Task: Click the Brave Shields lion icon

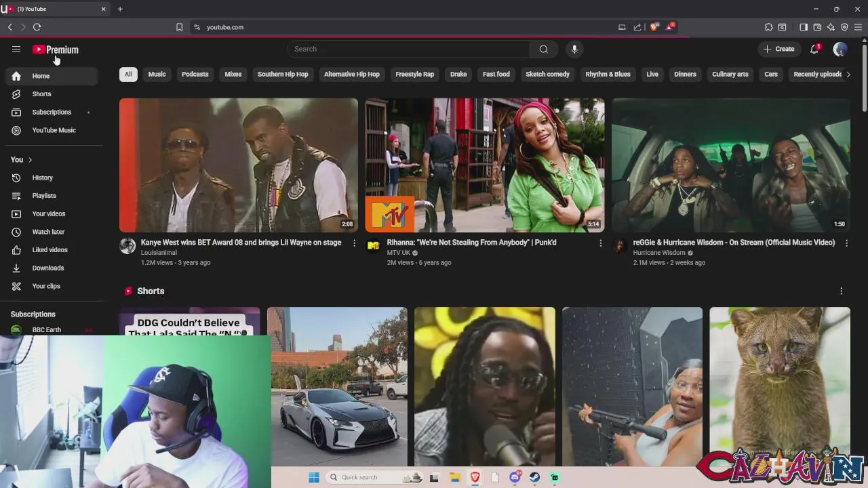Action: (x=654, y=27)
